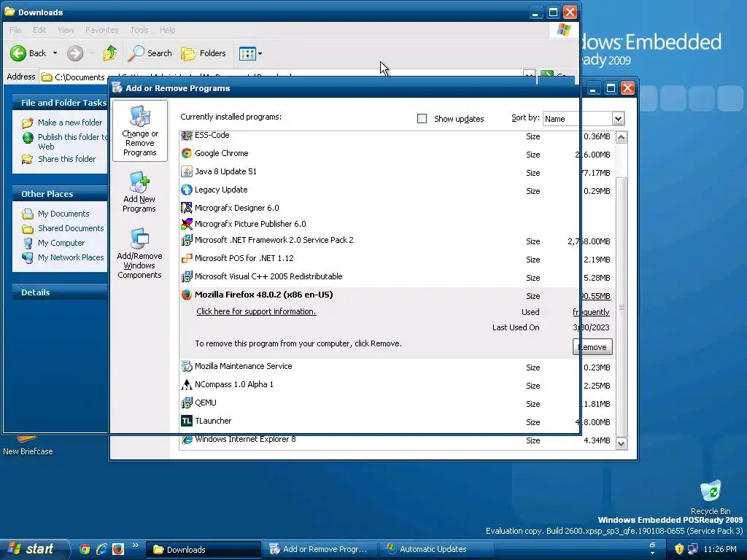747x560 pixels.
Task: Select the Java 8 Update 51 icon
Action: (187, 171)
